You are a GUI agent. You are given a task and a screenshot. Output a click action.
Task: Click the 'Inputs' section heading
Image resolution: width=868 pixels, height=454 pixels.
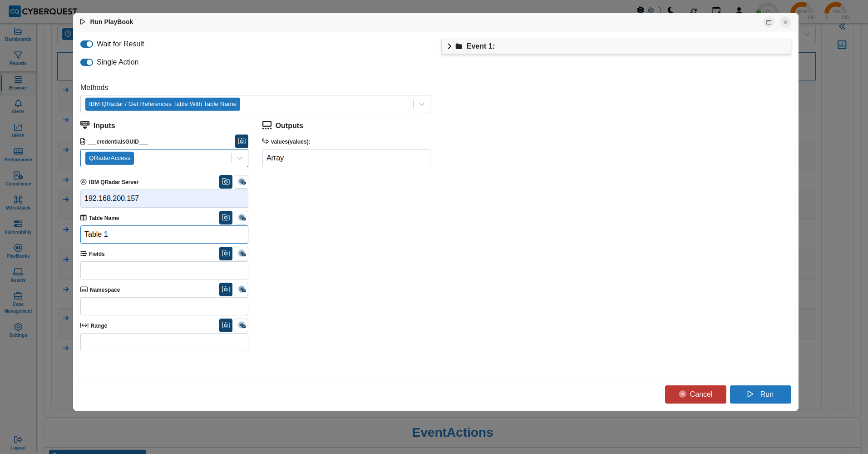[x=104, y=125]
